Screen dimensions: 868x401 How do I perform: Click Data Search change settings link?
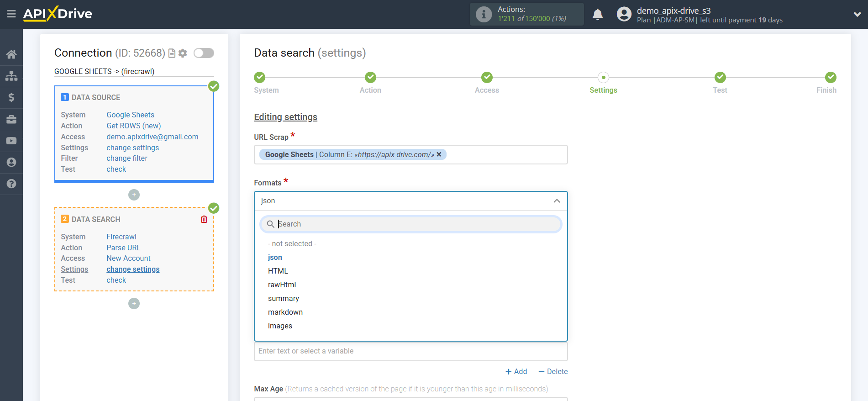tap(133, 269)
